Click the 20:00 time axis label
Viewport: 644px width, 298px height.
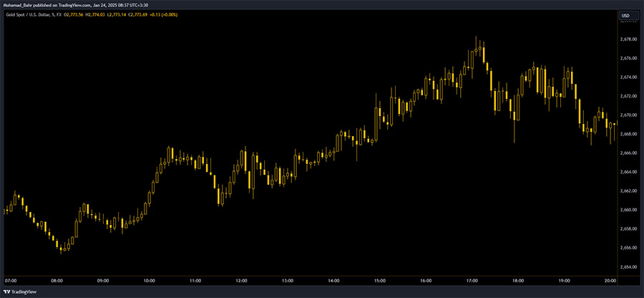[610, 280]
